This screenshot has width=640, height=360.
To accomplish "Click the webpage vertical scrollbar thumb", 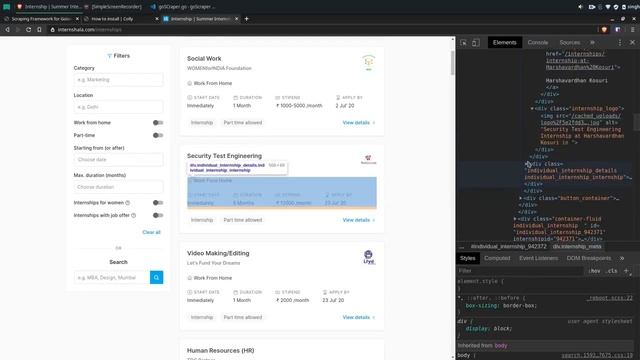I will point(452,63).
